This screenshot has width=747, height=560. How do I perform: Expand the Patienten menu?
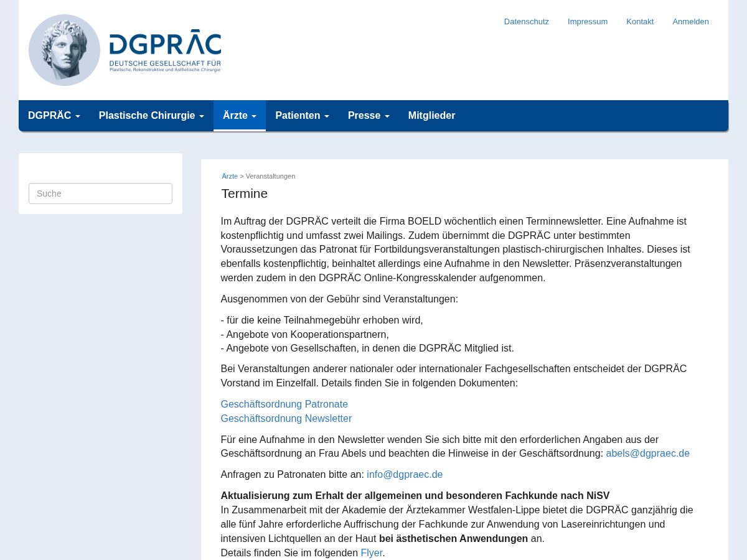point(302,116)
